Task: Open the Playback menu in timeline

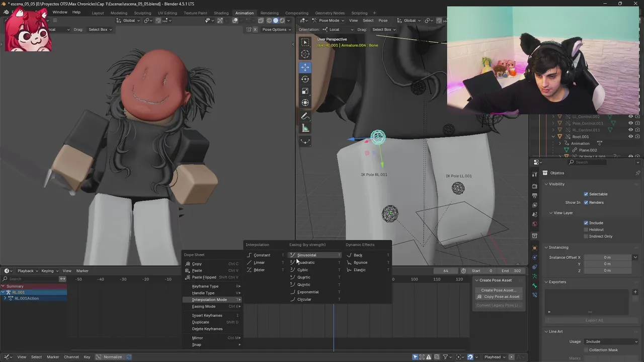Action: (x=27, y=271)
